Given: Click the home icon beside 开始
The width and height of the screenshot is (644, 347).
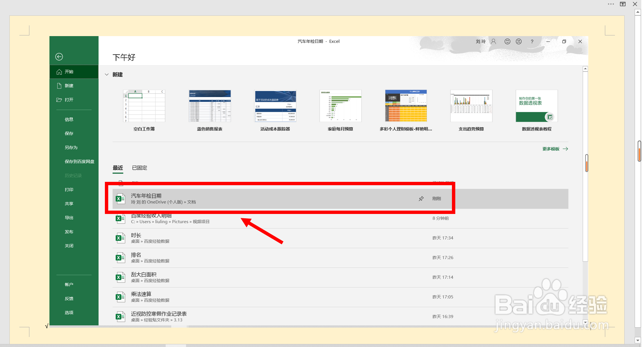Looking at the screenshot, I should tap(59, 72).
